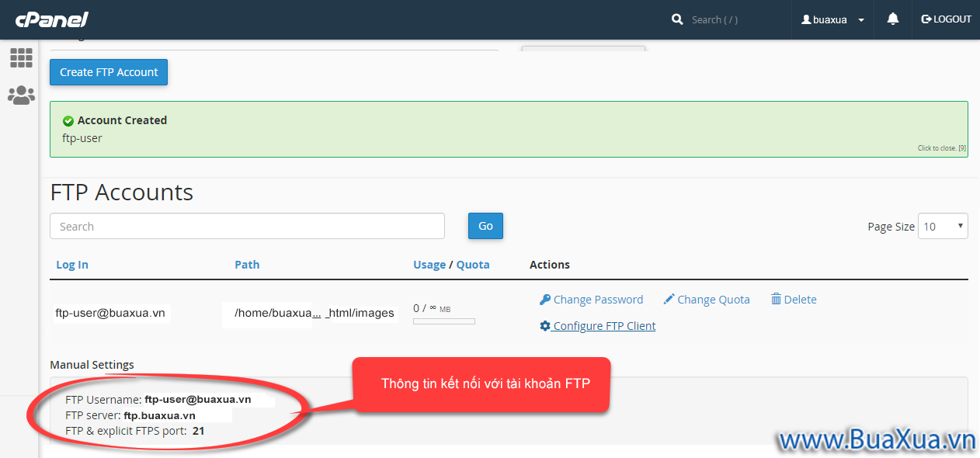Screen dimensions: 980x458
Task: Click the FTPS port value 21
Action: point(198,431)
